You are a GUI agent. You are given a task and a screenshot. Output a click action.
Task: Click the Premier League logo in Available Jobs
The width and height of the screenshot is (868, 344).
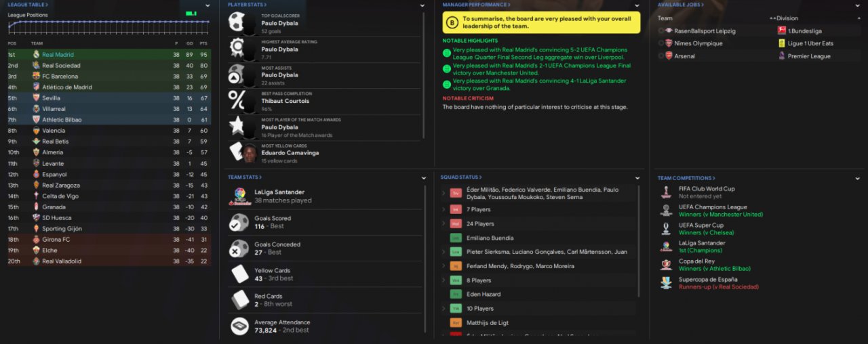click(782, 56)
